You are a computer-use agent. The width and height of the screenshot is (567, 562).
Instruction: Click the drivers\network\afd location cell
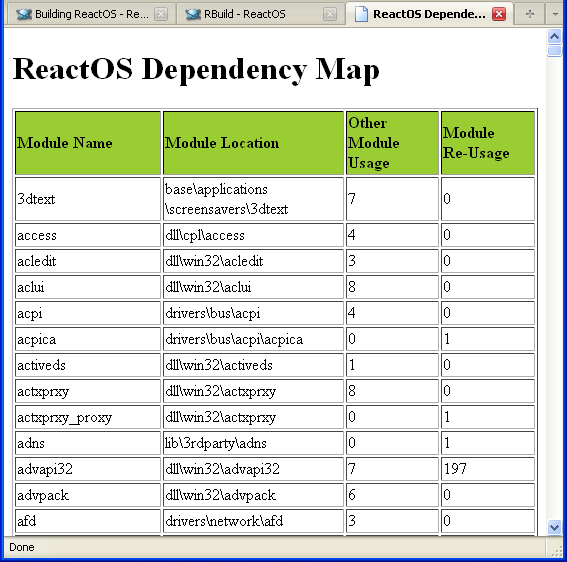(x=253, y=521)
